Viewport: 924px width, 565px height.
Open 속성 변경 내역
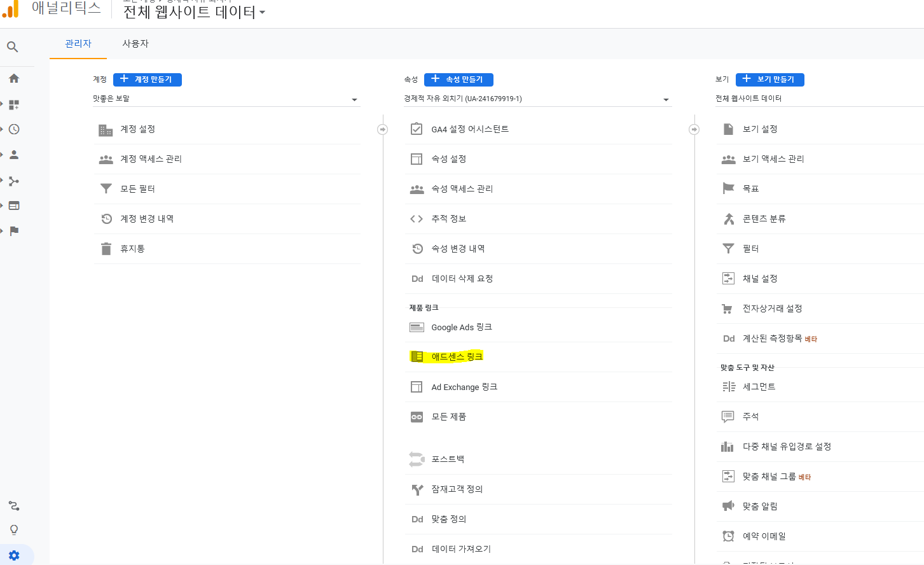tap(538, 249)
